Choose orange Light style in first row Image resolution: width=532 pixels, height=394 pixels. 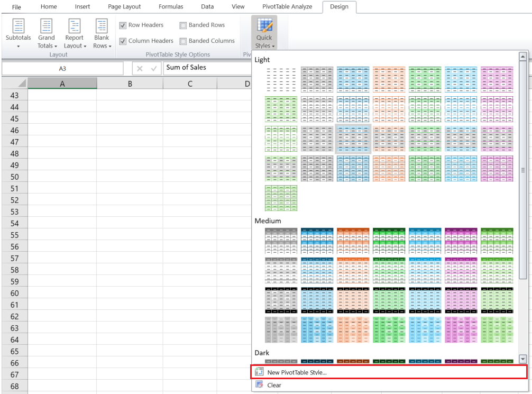pyautogui.click(x=389, y=79)
